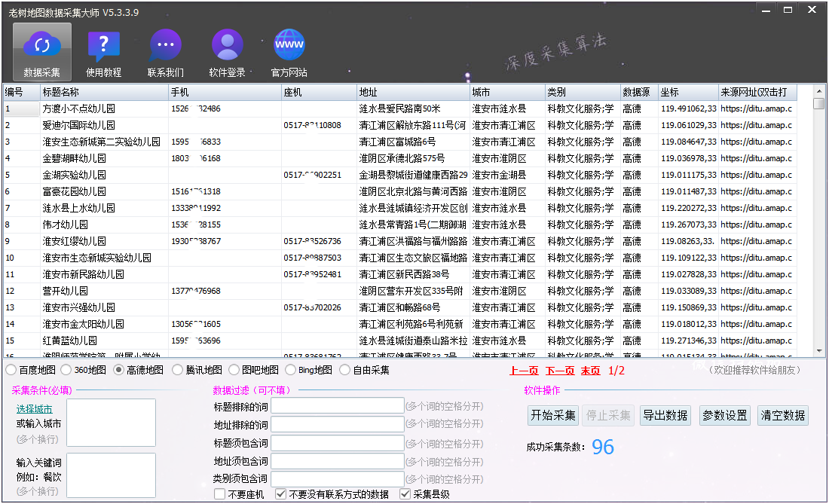
Task: Open the 软件登录 user icon
Action: click(x=227, y=46)
